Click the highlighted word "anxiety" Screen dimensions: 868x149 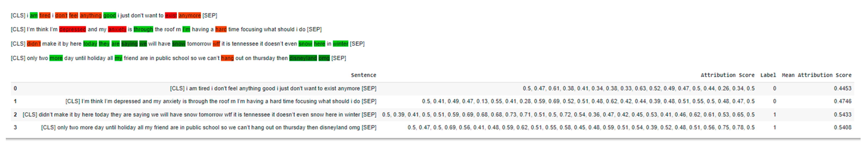117,29
